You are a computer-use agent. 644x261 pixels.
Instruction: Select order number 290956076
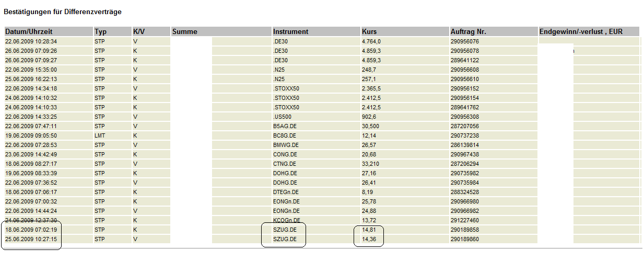pyautogui.click(x=464, y=41)
